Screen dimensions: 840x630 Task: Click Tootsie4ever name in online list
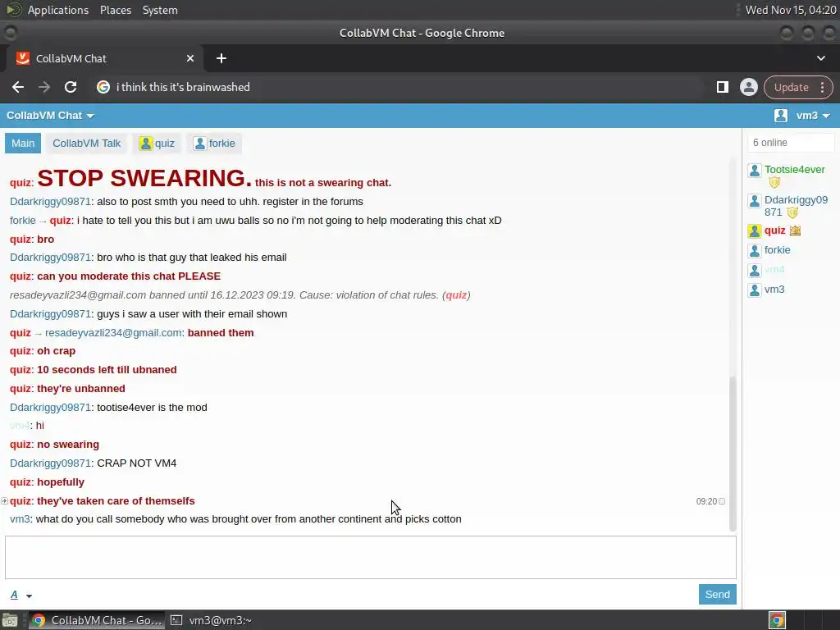794,170
